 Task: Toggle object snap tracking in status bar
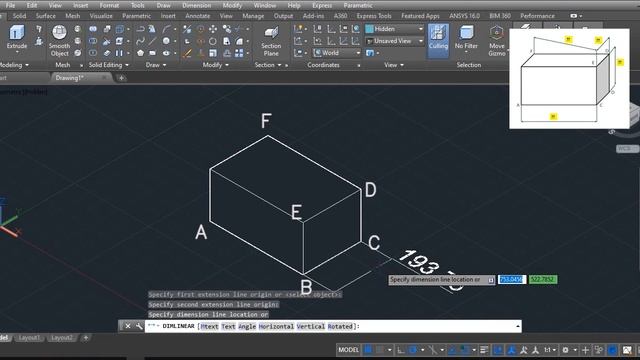pyautogui.click(x=452, y=350)
